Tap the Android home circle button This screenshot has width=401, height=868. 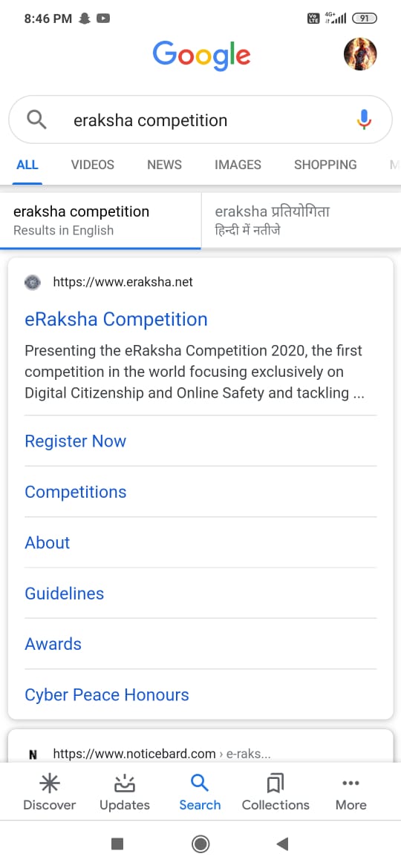point(200,844)
